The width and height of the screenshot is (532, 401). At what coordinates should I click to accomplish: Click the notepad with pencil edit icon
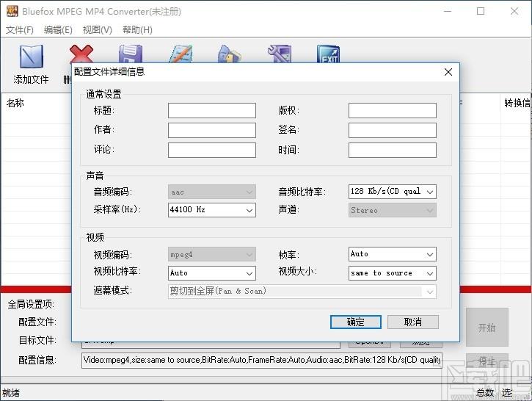[x=181, y=54]
